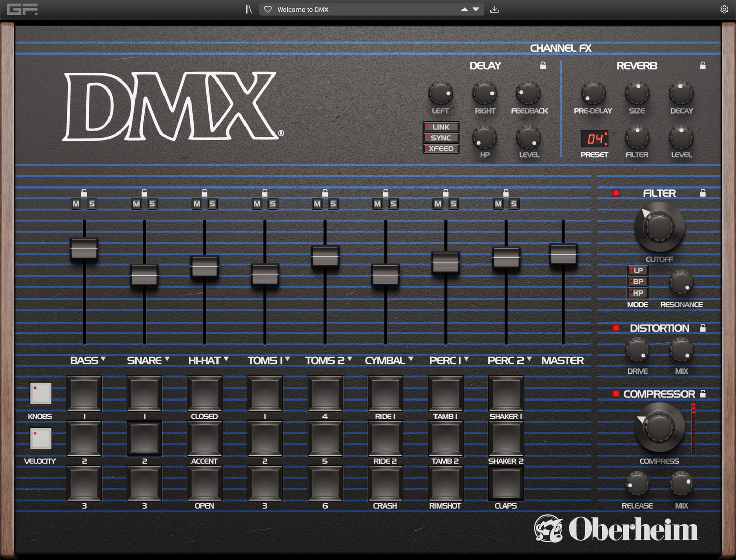The image size is (736, 560).
Task: Open the settings gear
Action: (x=724, y=9)
